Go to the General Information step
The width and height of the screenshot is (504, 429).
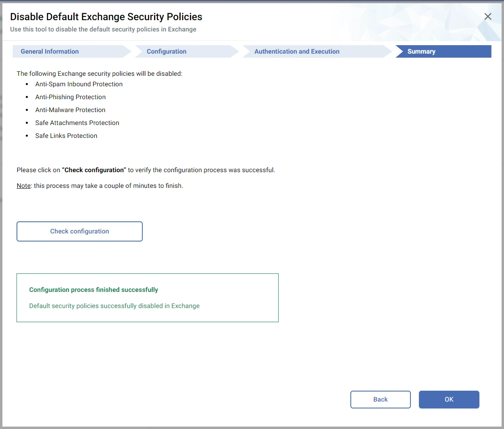pyautogui.click(x=50, y=52)
